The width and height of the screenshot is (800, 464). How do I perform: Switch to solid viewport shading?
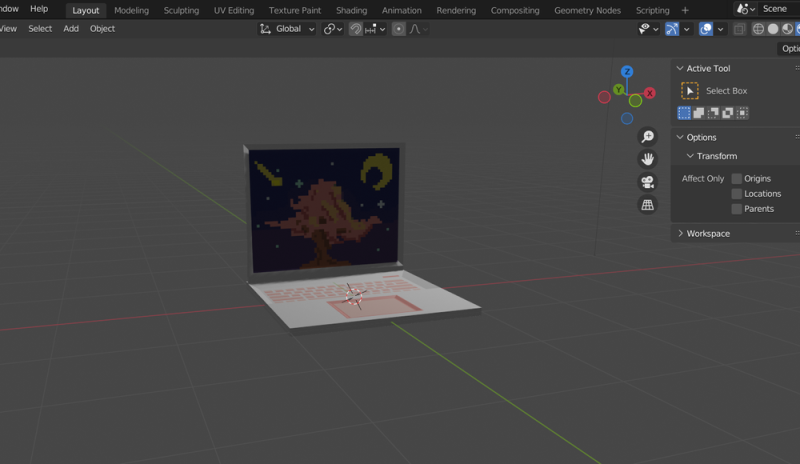[773, 29]
